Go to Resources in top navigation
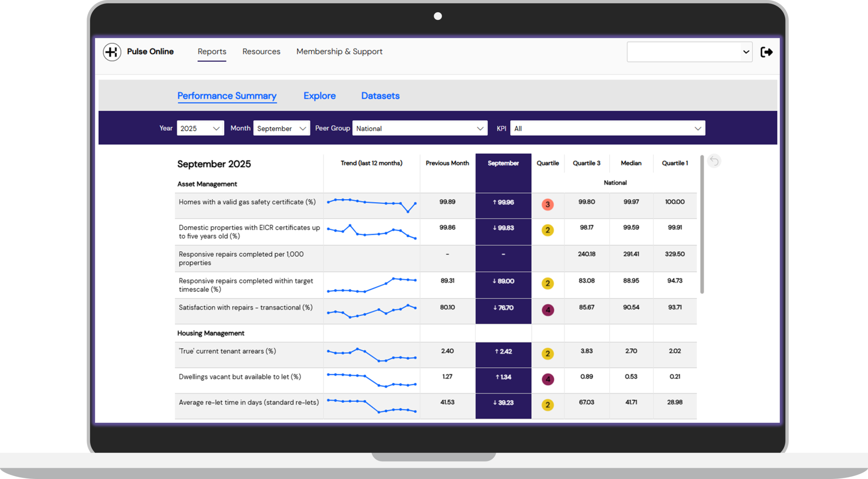The width and height of the screenshot is (868, 479). (x=261, y=51)
